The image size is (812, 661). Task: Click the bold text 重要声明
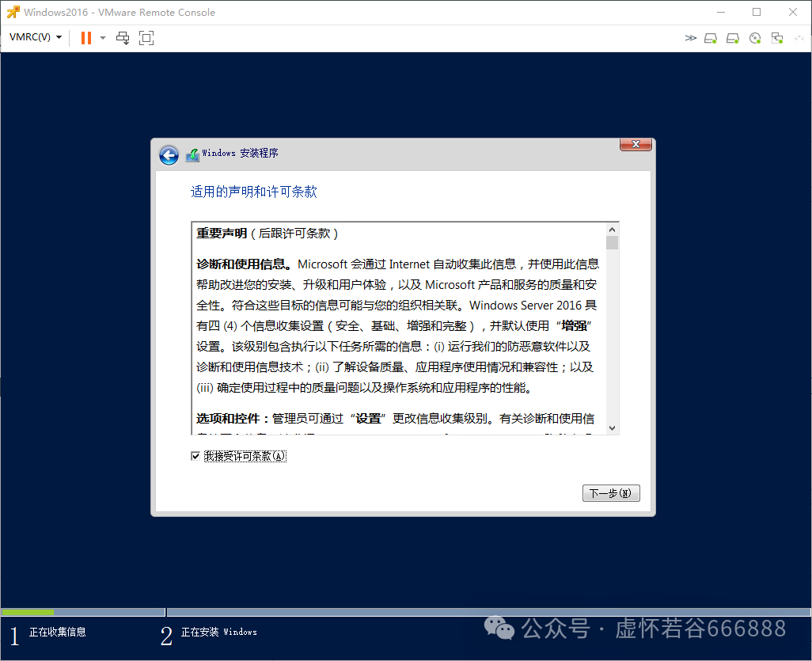click(222, 234)
